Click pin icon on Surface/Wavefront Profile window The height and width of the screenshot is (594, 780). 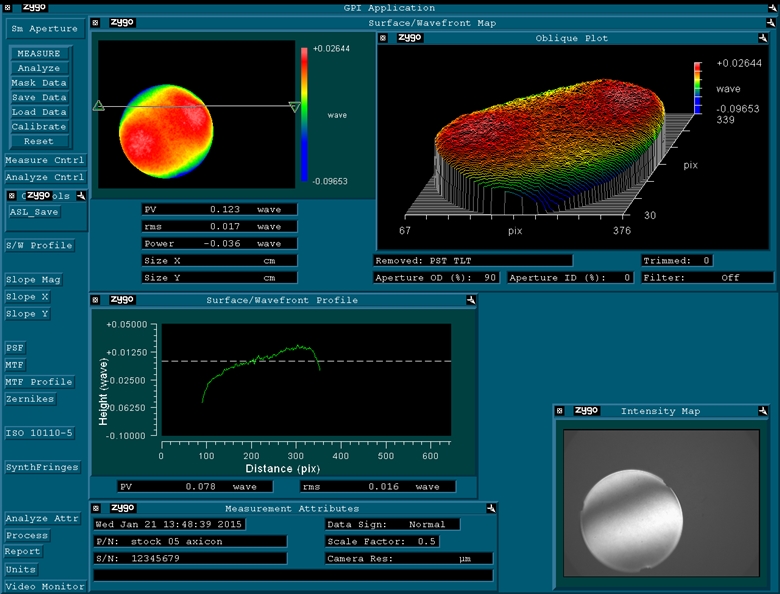(469, 299)
